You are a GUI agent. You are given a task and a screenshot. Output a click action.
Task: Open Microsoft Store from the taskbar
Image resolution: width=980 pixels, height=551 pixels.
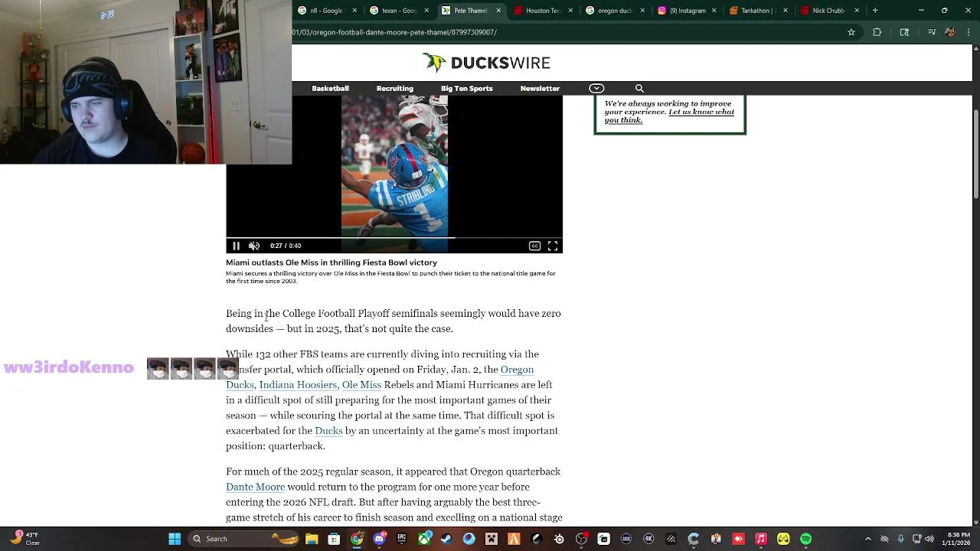pos(334,539)
